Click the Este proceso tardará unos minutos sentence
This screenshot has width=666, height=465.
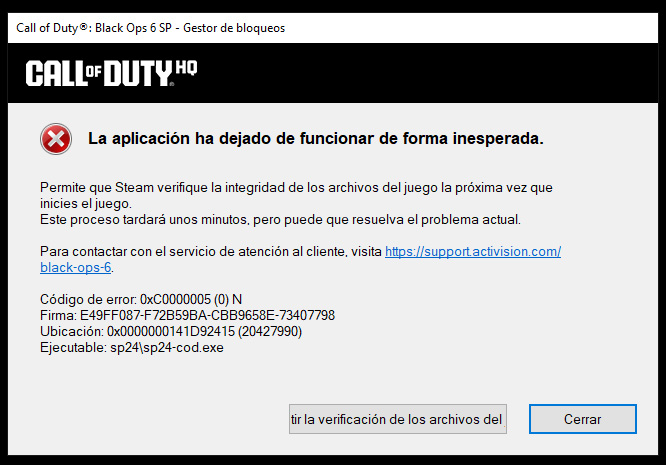click(x=280, y=220)
